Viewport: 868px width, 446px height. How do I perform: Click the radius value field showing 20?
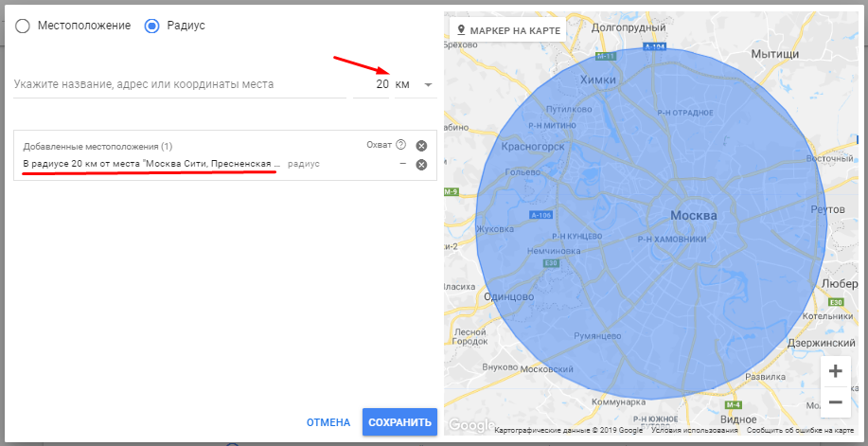click(371, 85)
